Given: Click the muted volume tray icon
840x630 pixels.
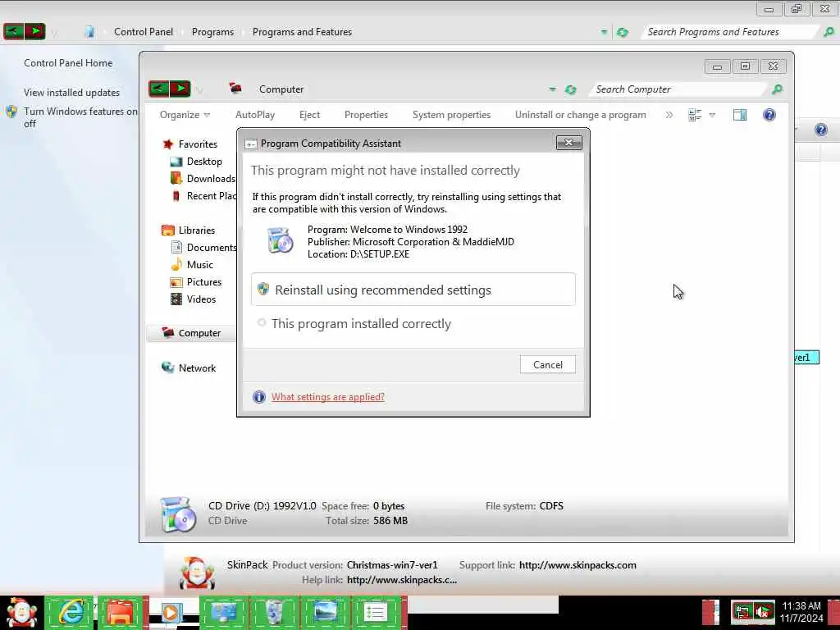Looking at the screenshot, I should pyautogui.click(x=764, y=611).
